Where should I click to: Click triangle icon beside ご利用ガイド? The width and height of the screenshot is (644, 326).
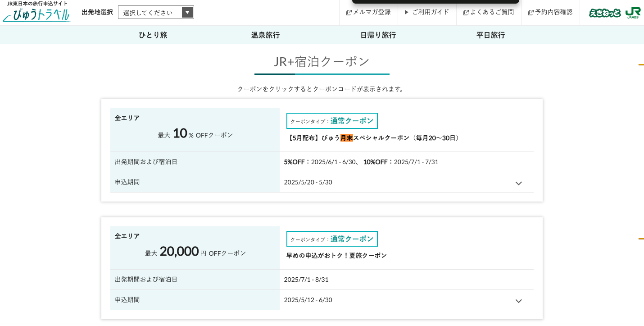pyautogui.click(x=407, y=12)
